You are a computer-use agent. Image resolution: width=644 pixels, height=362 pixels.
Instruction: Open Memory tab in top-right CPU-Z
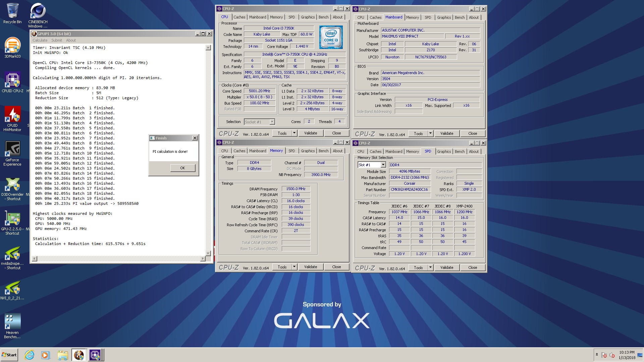point(412,17)
